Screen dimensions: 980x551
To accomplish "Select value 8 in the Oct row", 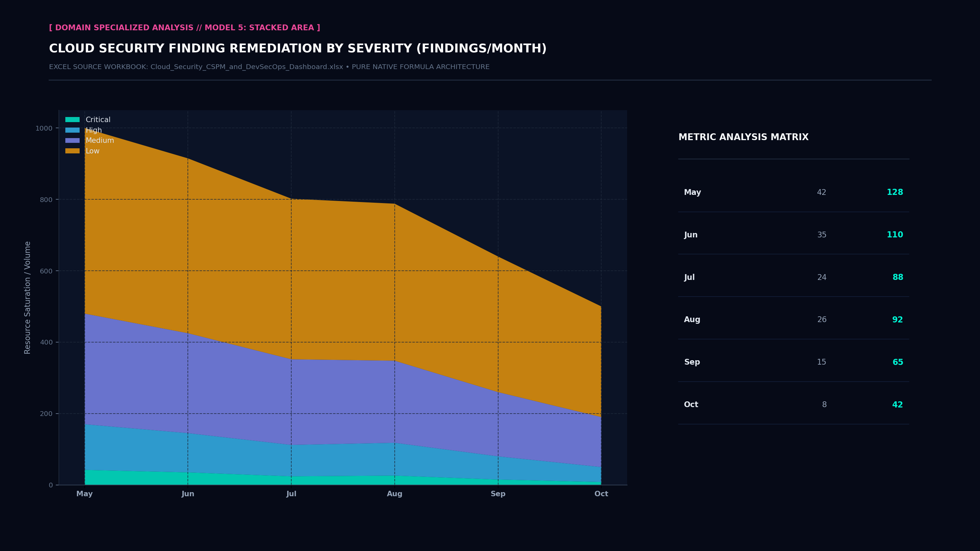I will click(824, 405).
